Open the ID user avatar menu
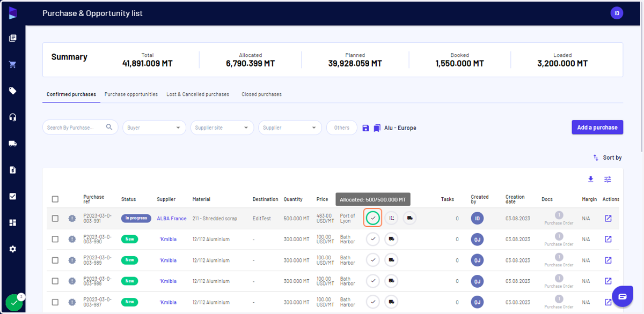 (617, 13)
